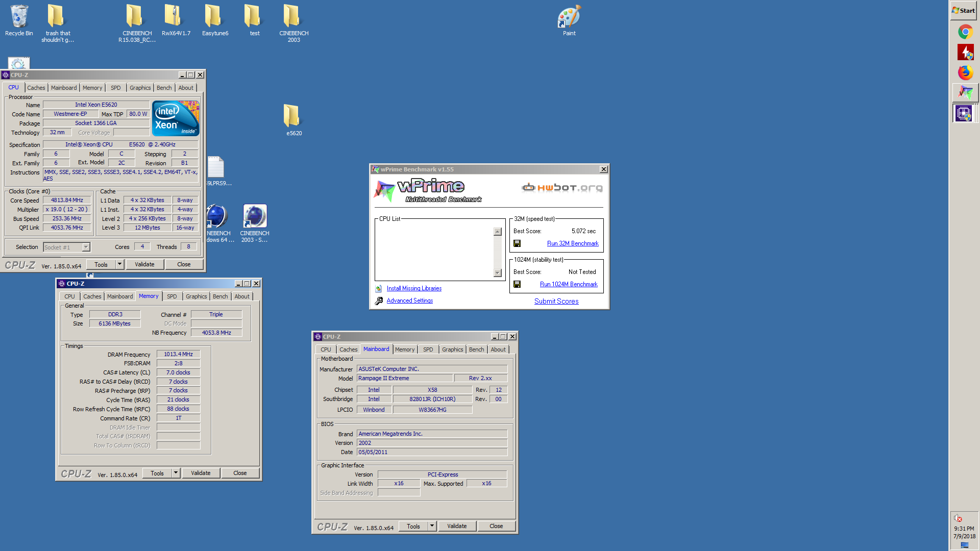Click Validate in Memory CPU-Z window
Screen dimensions: 980x551
click(x=201, y=473)
